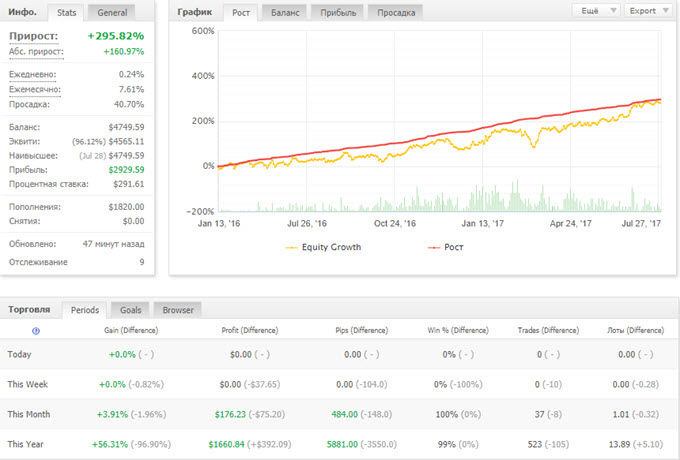The image size is (680, 460).
Task: Select the Рост chart tab
Action: point(241,13)
